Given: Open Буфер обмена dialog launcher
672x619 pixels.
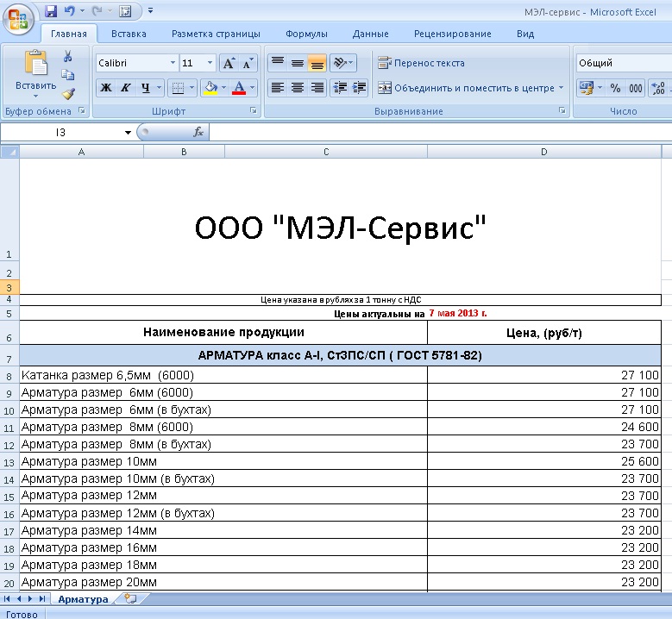Looking at the screenshot, I should [x=82, y=111].
